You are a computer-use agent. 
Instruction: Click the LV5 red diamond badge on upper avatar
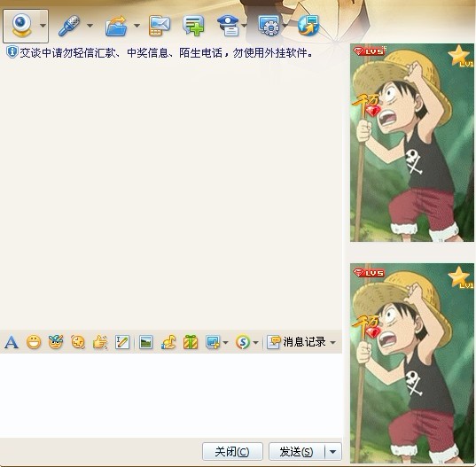tap(369, 51)
